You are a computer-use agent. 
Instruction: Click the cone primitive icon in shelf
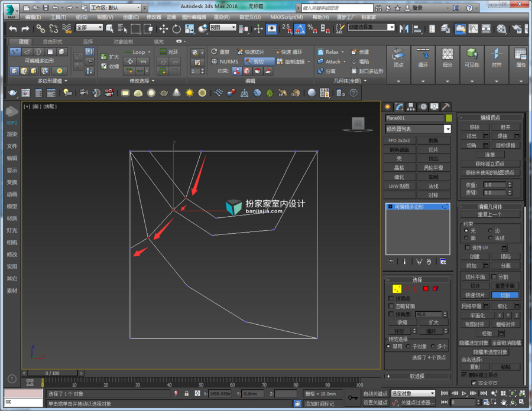176,93
